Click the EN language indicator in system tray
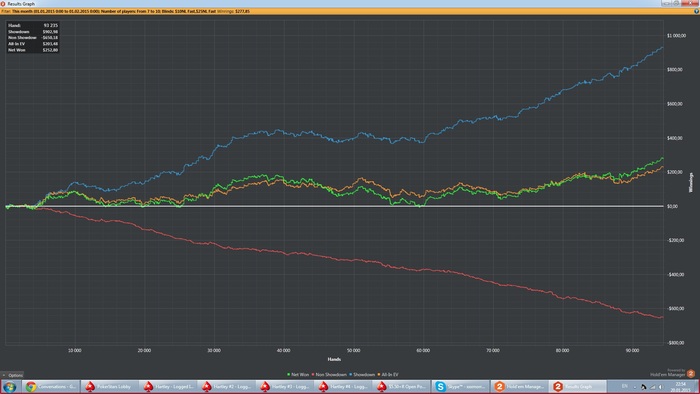 coord(625,386)
